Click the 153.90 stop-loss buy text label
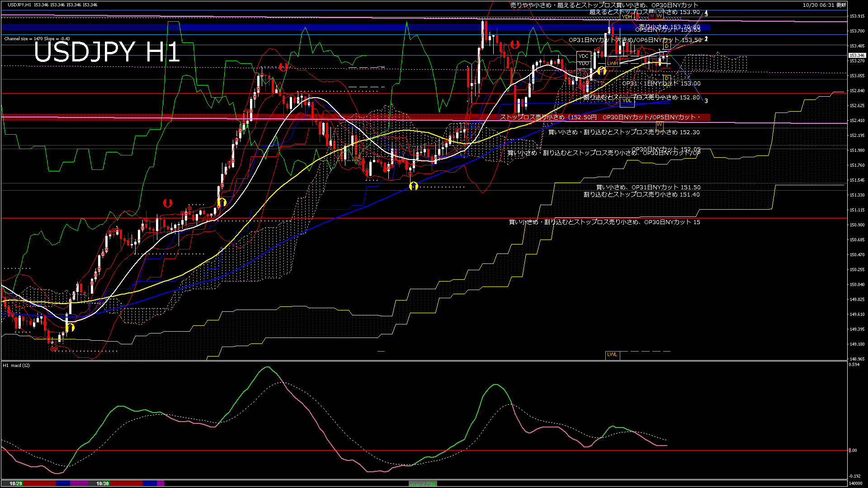868x488 pixels. pyautogui.click(x=645, y=12)
